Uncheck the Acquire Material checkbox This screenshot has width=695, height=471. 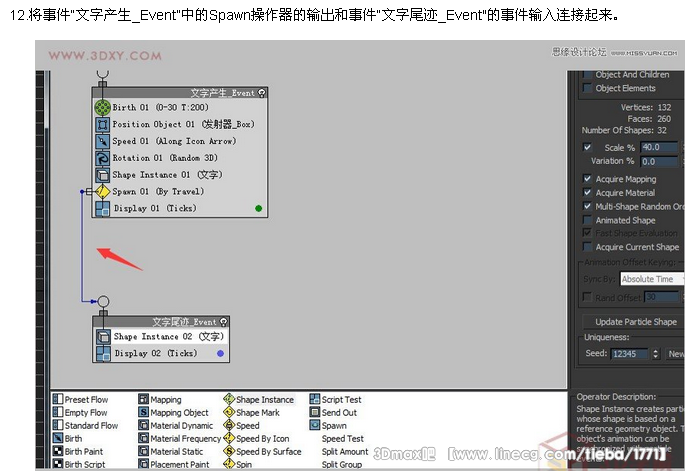tap(587, 192)
